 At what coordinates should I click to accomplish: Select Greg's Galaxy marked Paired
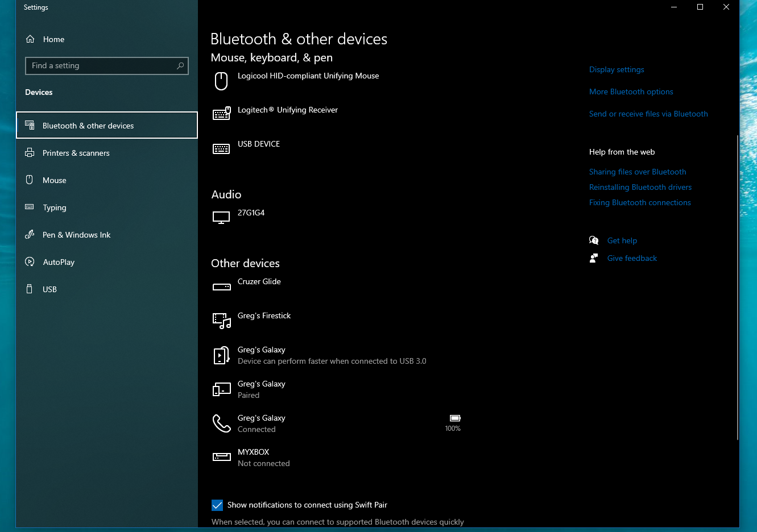click(337, 389)
